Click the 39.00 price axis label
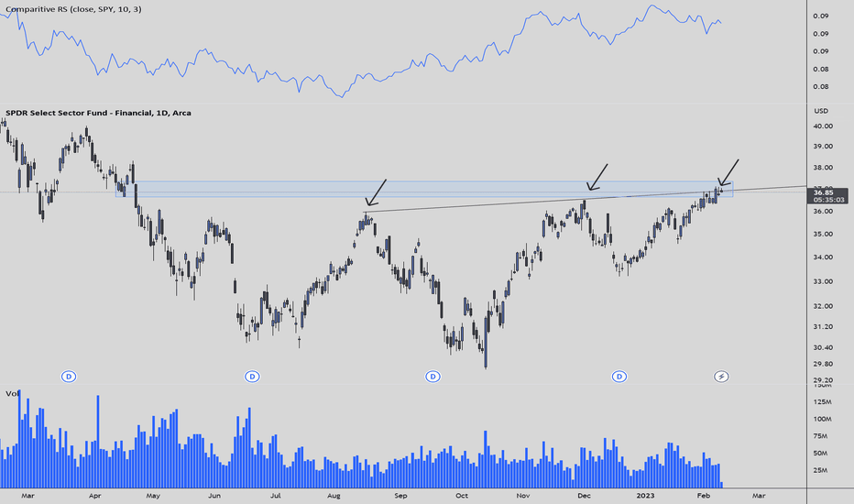 823,146
